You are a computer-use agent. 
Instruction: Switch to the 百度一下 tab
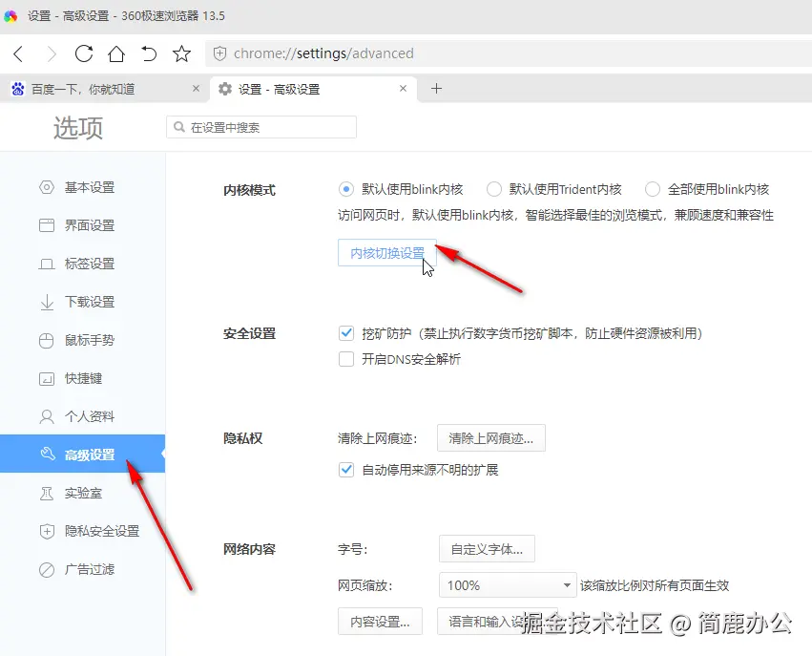coord(105,89)
